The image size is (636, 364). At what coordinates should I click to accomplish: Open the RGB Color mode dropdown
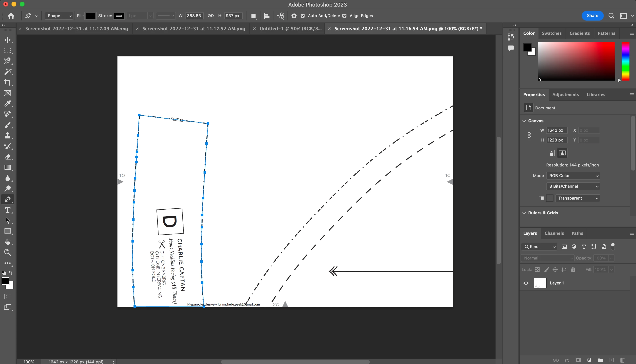point(573,175)
